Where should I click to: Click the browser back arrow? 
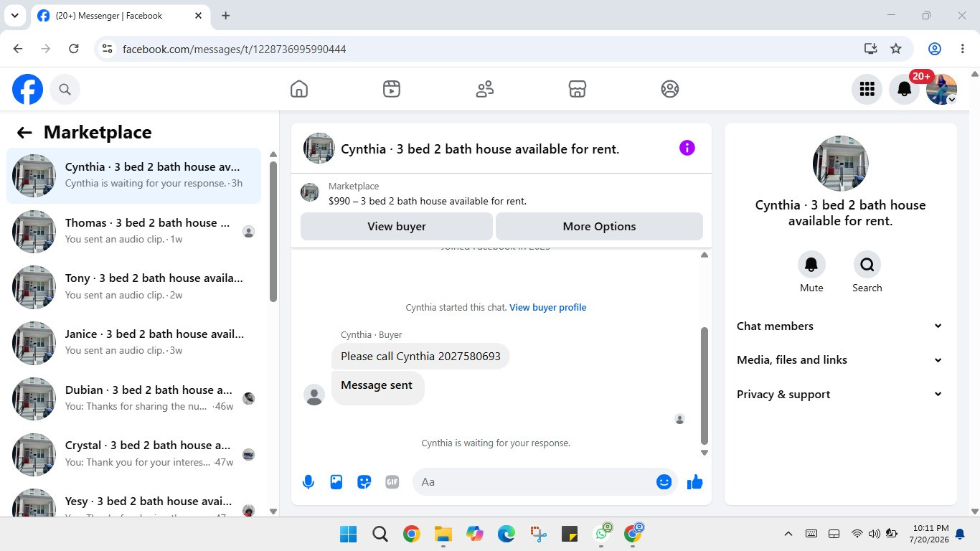click(18, 49)
